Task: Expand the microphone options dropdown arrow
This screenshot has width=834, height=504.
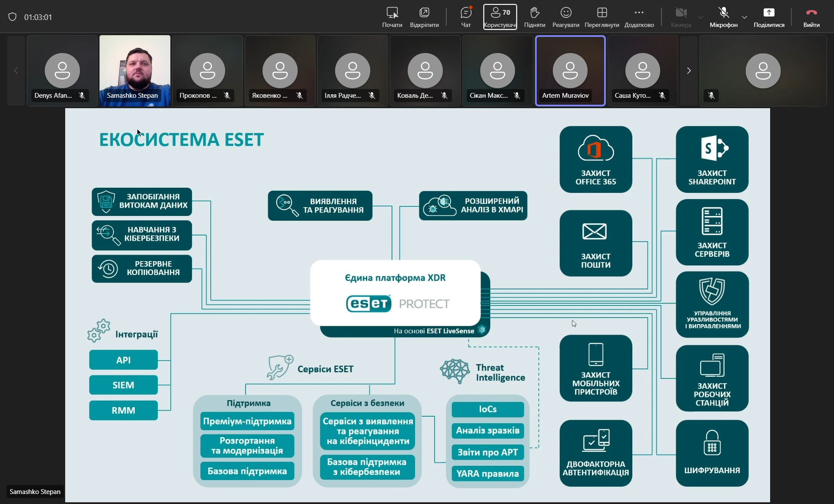Action: tap(744, 17)
